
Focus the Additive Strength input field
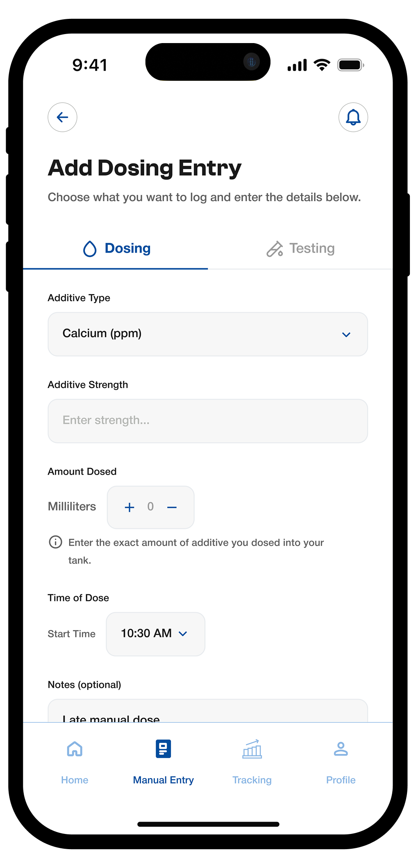pyautogui.click(x=207, y=421)
